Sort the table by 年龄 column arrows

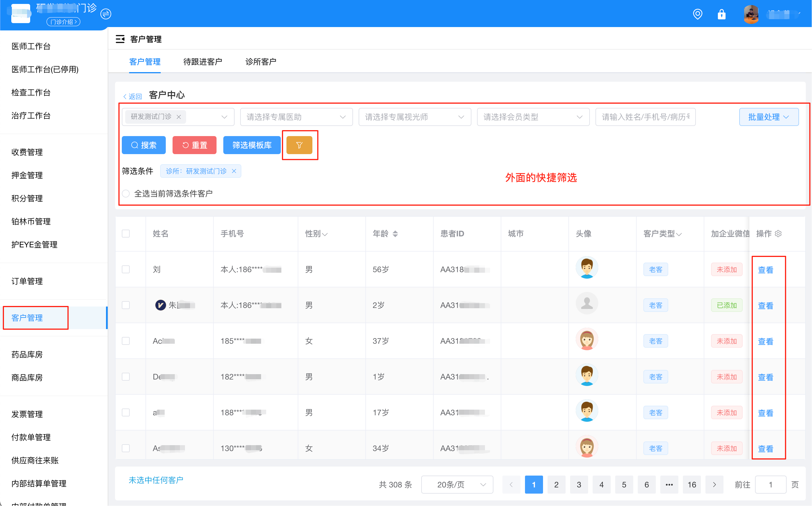click(x=395, y=234)
